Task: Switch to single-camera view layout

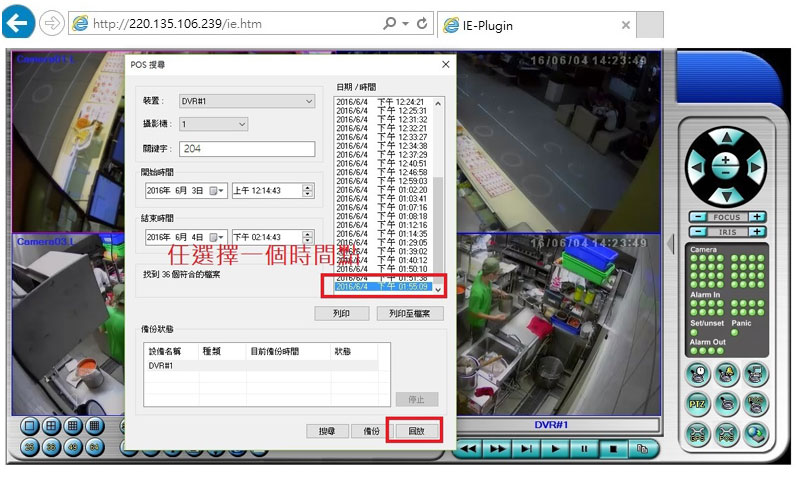Action: point(30,426)
